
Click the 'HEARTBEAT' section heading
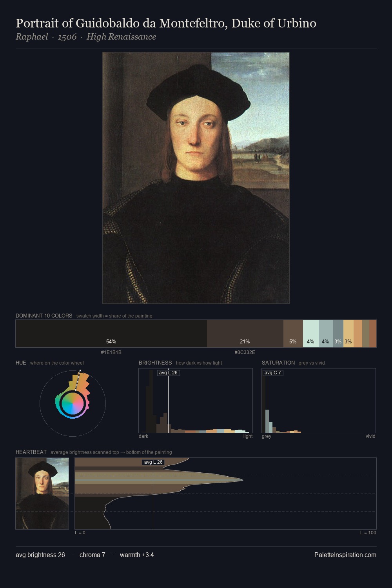[x=31, y=452]
